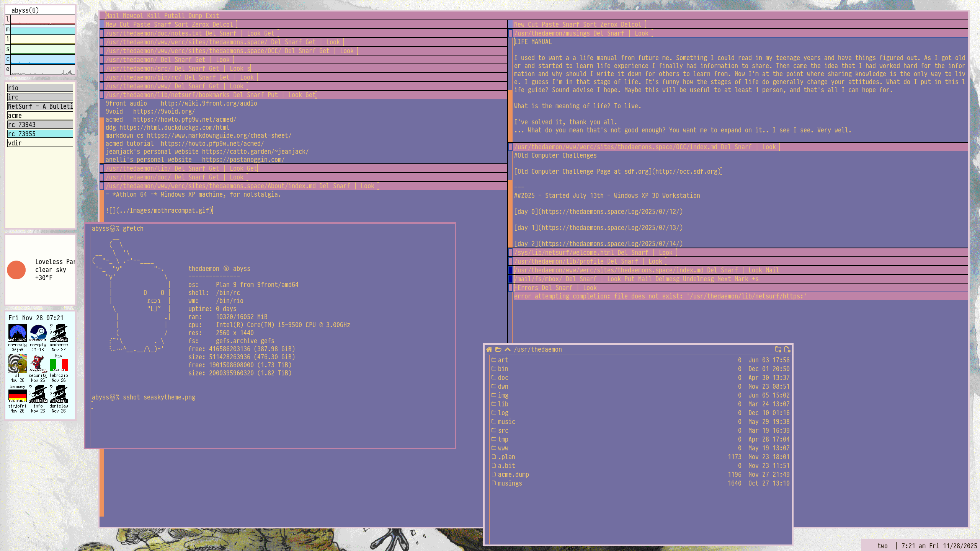The height and width of the screenshot is (551, 980).
Task: Click the new file icon in vdir
Action: click(787, 349)
